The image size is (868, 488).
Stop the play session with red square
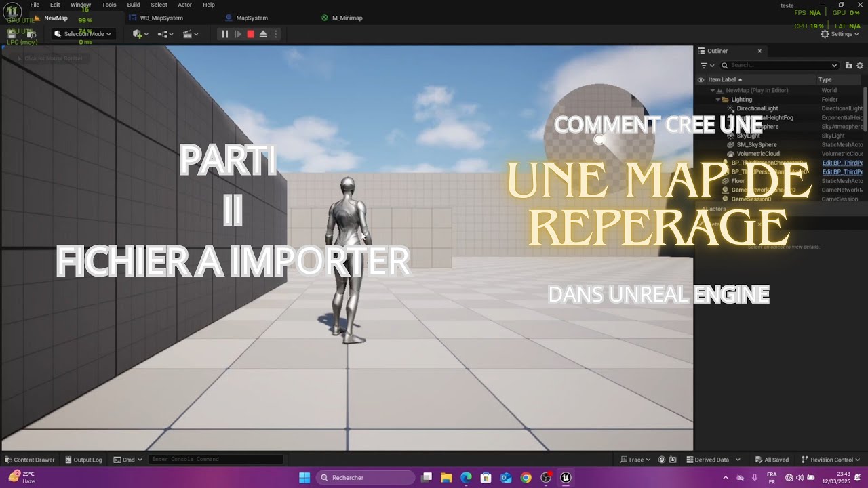[x=250, y=34]
